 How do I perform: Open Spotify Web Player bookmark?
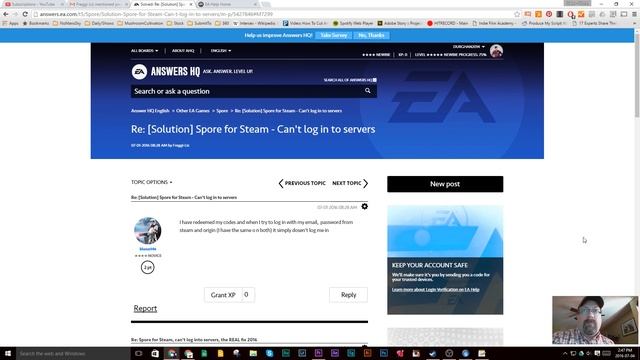353,23
